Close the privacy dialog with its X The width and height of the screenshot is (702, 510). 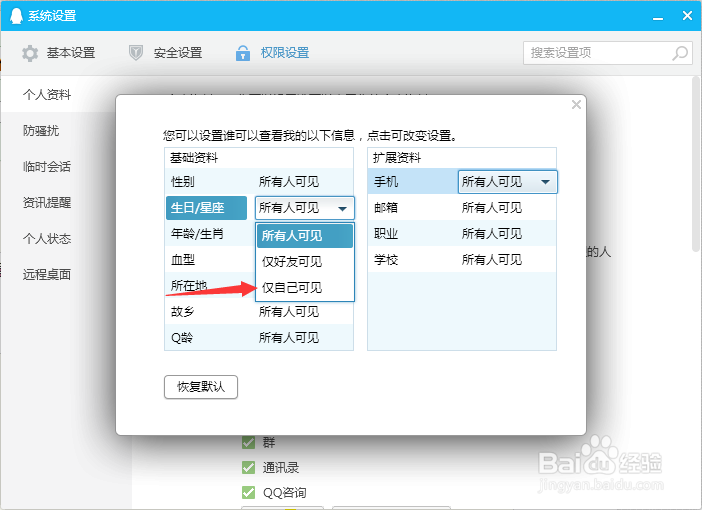576,105
